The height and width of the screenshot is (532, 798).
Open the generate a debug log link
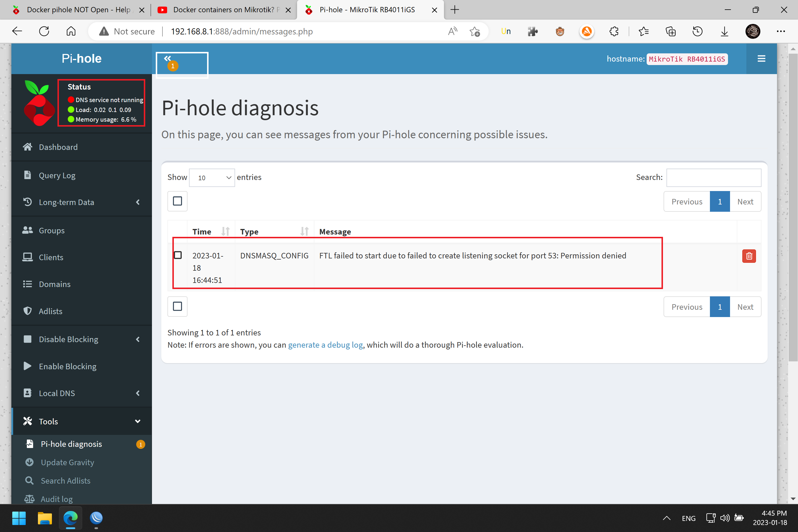(325, 345)
